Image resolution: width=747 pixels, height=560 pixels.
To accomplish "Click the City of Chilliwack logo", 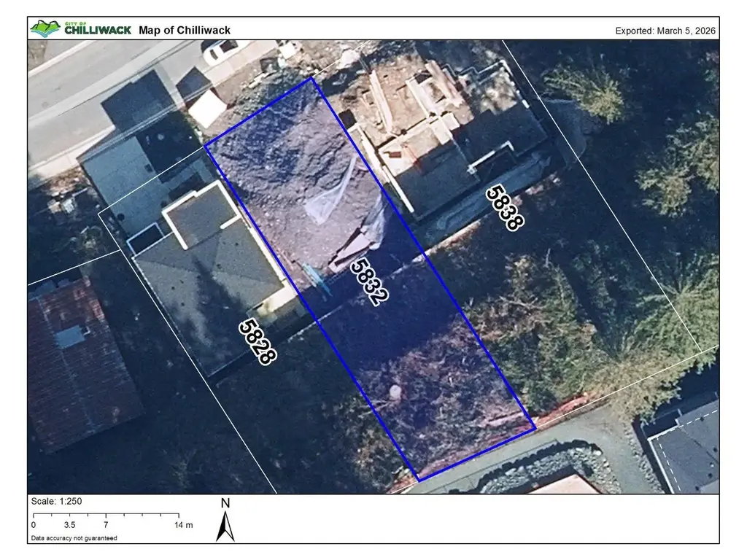I will [80, 28].
